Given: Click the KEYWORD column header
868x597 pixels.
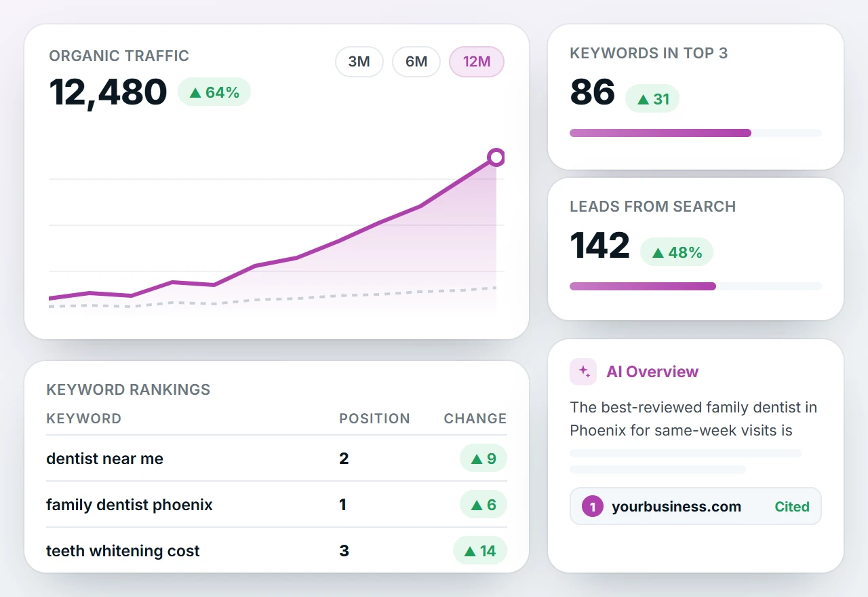Looking at the screenshot, I should coord(84,419).
